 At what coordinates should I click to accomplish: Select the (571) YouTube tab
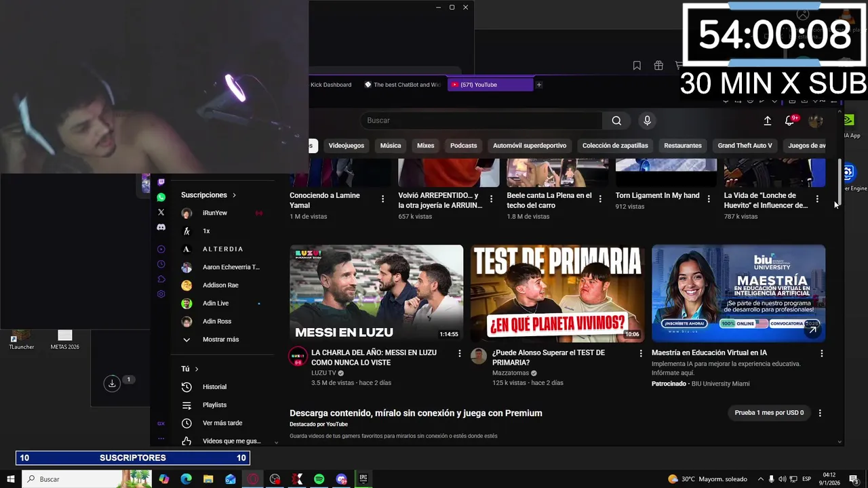coord(490,85)
